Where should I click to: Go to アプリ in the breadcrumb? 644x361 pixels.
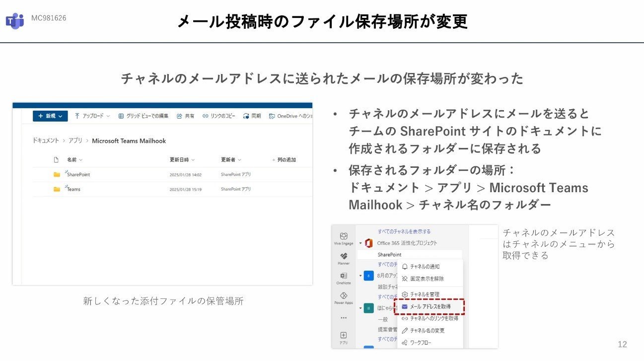75,141
